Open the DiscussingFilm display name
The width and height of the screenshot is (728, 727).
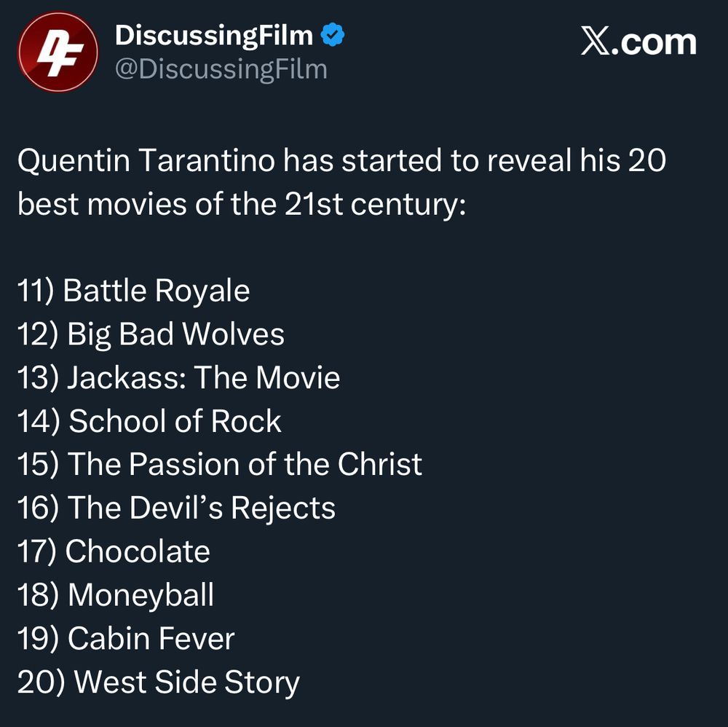coord(214,35)
